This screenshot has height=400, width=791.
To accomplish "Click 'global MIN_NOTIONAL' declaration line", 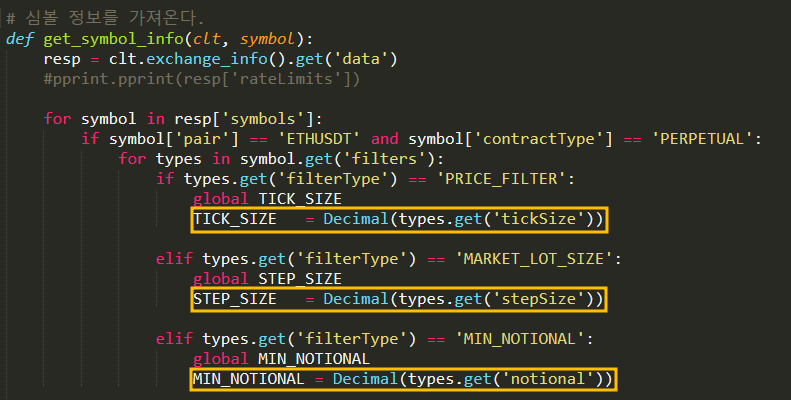I will coord(281,359).
